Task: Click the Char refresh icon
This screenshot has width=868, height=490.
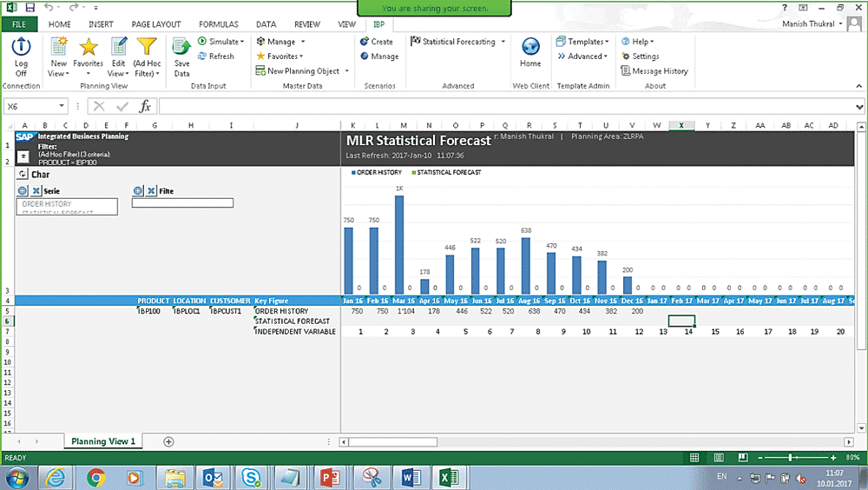Action: pyautogui.click(x=23, y=174)
